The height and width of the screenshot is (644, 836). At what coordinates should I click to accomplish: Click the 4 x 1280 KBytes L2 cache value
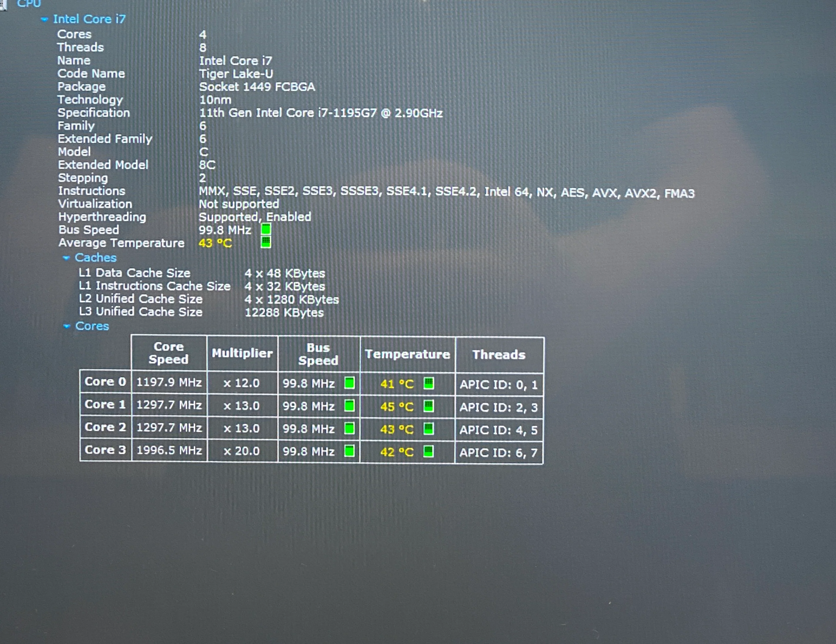point(292,299)
